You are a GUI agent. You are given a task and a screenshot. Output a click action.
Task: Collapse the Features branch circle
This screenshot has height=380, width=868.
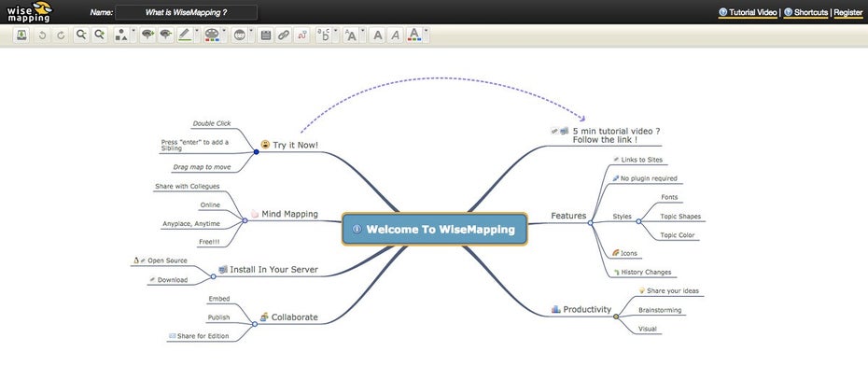[591, 223]
